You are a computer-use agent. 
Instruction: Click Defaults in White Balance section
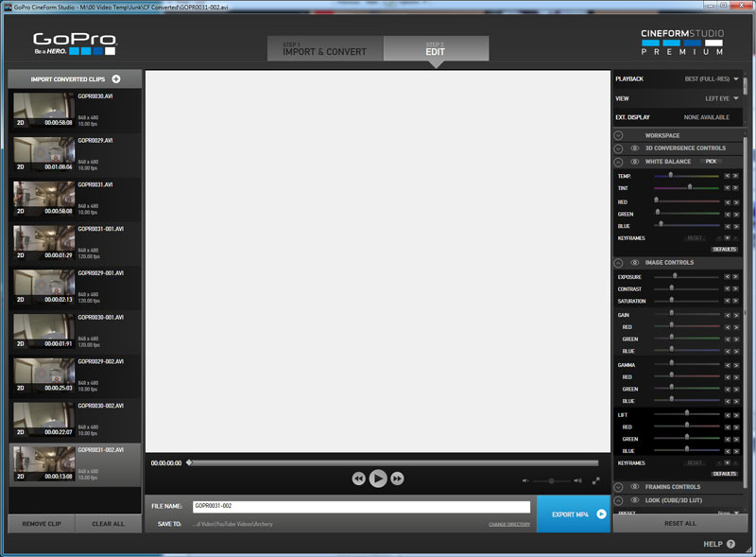pos(724,250)
